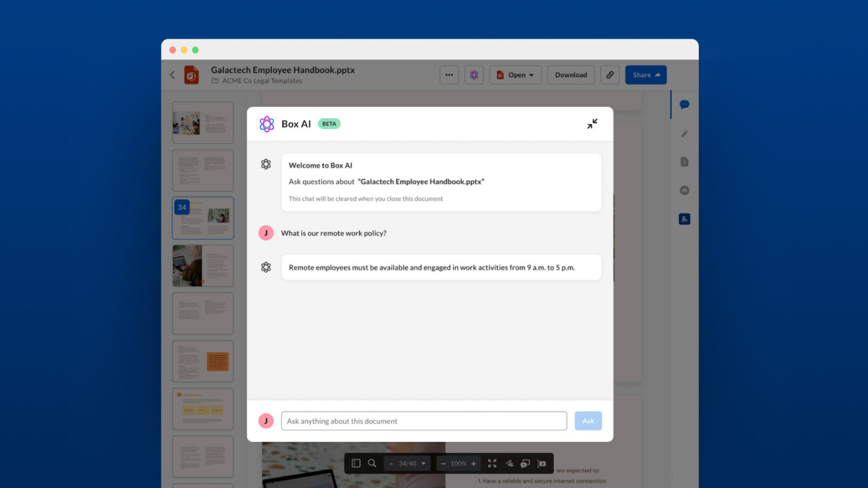Click the Ask submit button
The height and width of the screenshot is (488, 868).
(x=588, y=421)
